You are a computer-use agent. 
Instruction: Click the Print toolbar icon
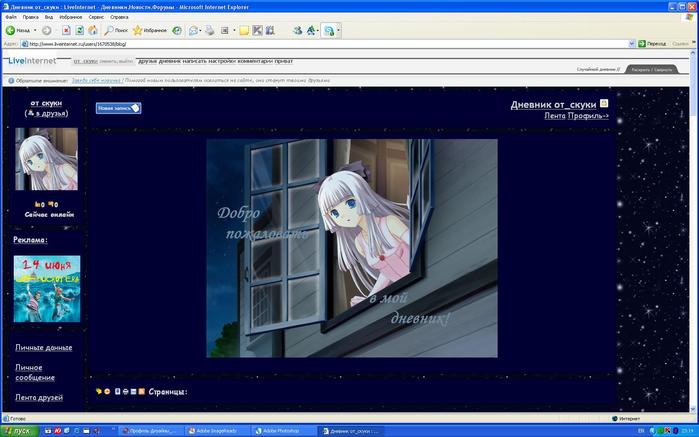(x=210, y=30)
